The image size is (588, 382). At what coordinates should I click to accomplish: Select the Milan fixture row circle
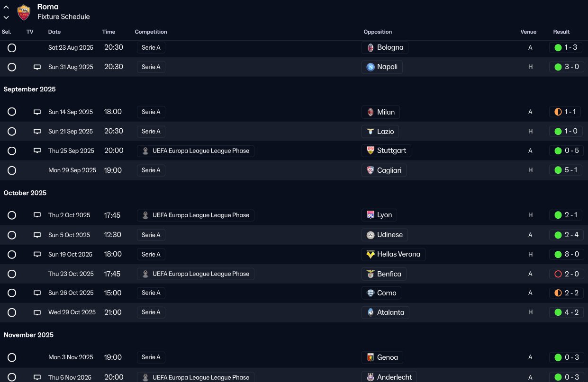[x=12, y=112]
